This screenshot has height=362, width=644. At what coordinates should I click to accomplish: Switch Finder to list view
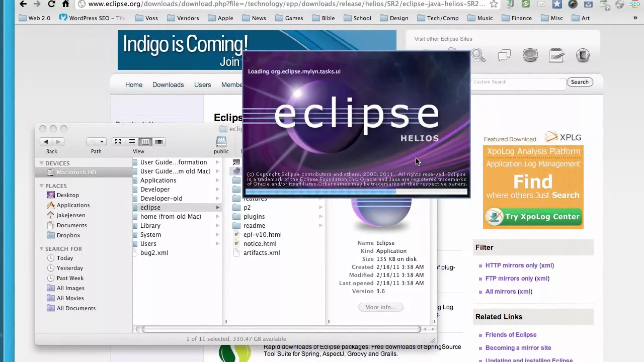click(132, 142)
